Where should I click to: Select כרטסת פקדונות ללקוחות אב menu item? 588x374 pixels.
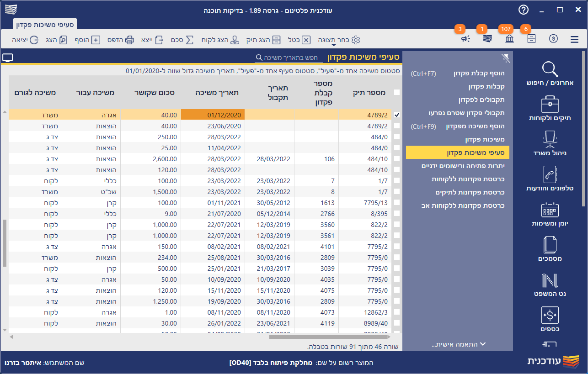458,205
